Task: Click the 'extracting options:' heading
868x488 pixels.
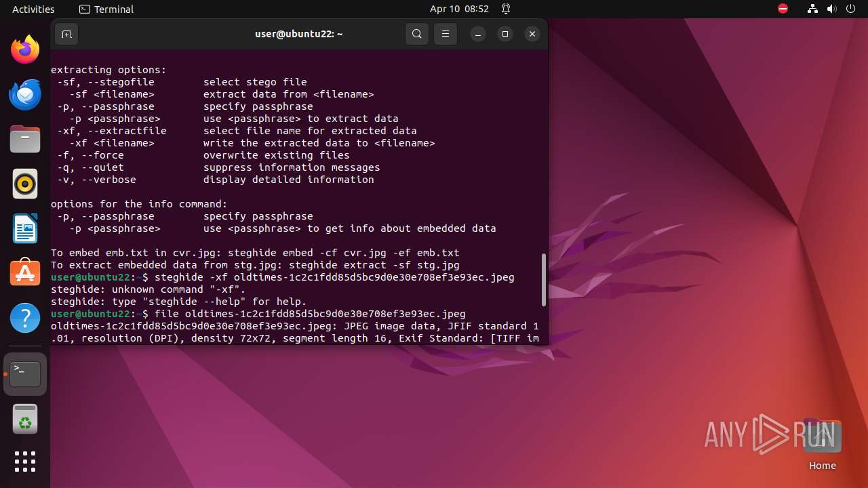Action: click(108, 70)
